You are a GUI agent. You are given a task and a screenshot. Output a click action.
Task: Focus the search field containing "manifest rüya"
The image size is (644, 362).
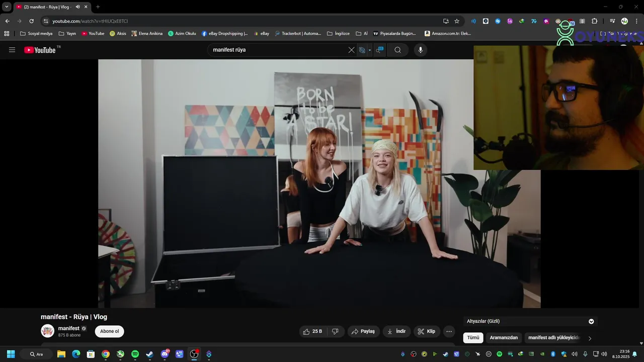(x=278, y=50)
